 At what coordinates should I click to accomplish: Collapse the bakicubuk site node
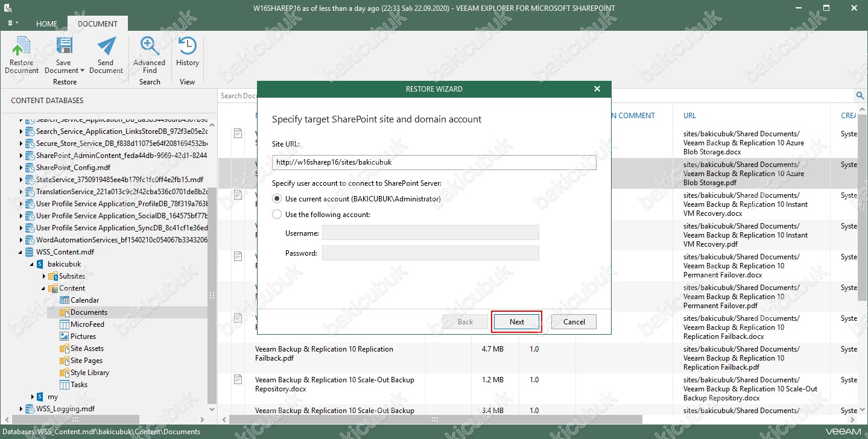pyautogui.click(x=32, y=264)
